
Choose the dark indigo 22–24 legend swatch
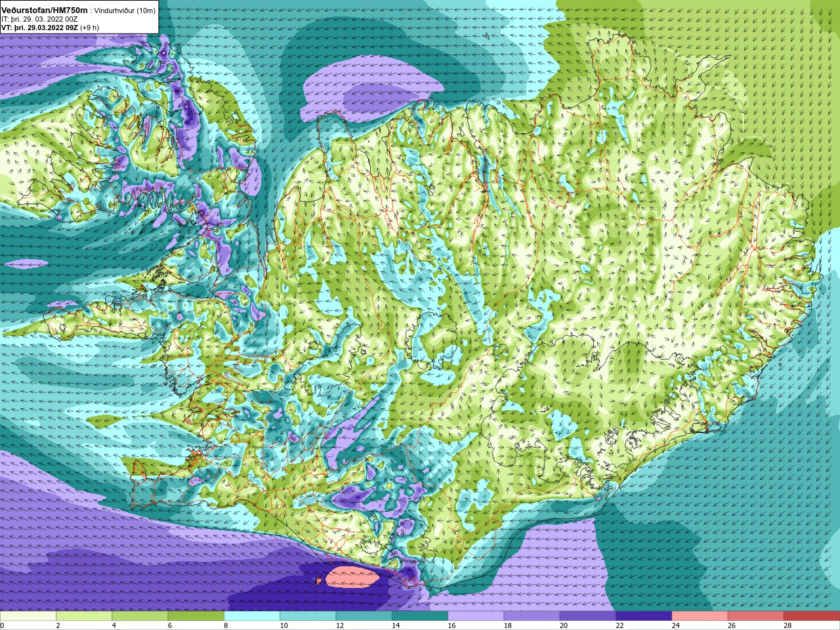pos(644,616)
